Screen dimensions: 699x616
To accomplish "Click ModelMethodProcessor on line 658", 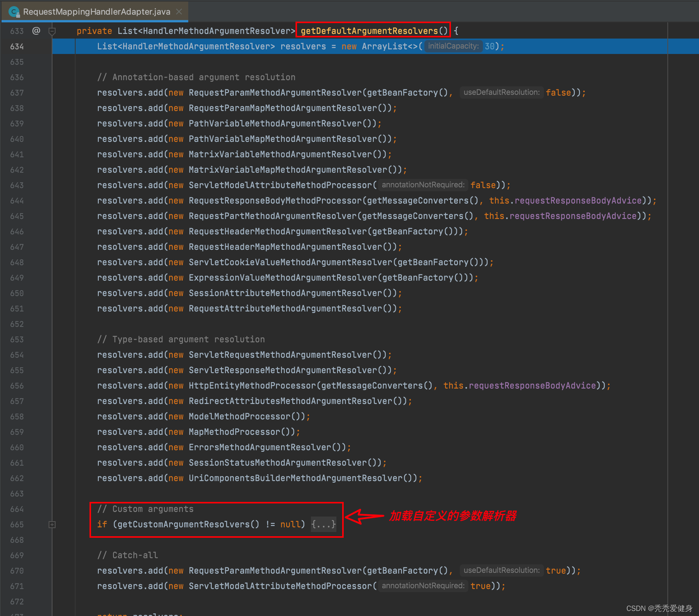I will click(240, 416).
